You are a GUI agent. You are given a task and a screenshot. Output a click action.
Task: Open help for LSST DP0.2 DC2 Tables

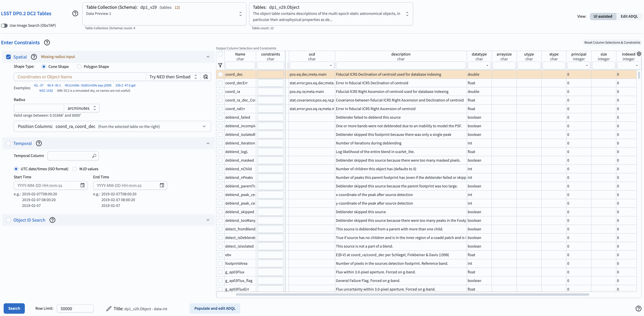click(75, 14)
